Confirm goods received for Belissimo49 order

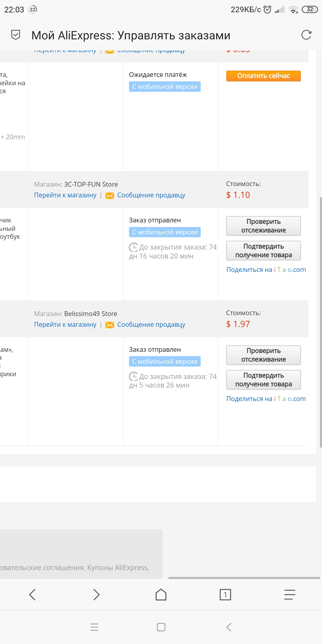click(x=264, y=380)
